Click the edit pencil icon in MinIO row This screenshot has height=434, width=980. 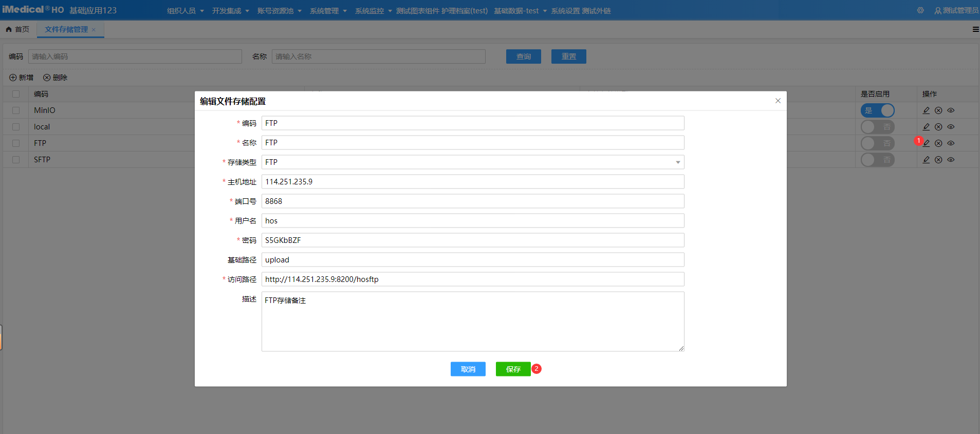[926, 110]
